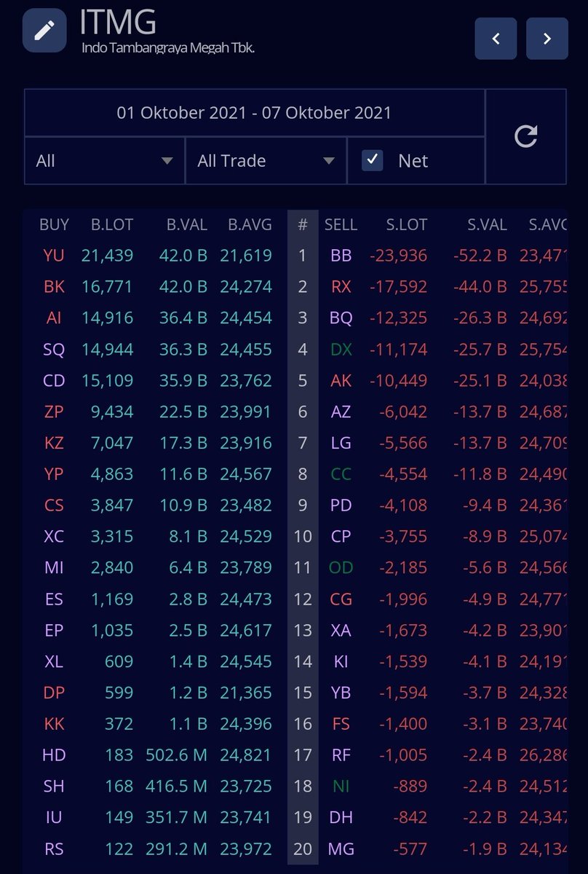The width and height of the screenshot is (588, 874).
Task: Refresh the broker summary data
Action: tap(525, 136)
